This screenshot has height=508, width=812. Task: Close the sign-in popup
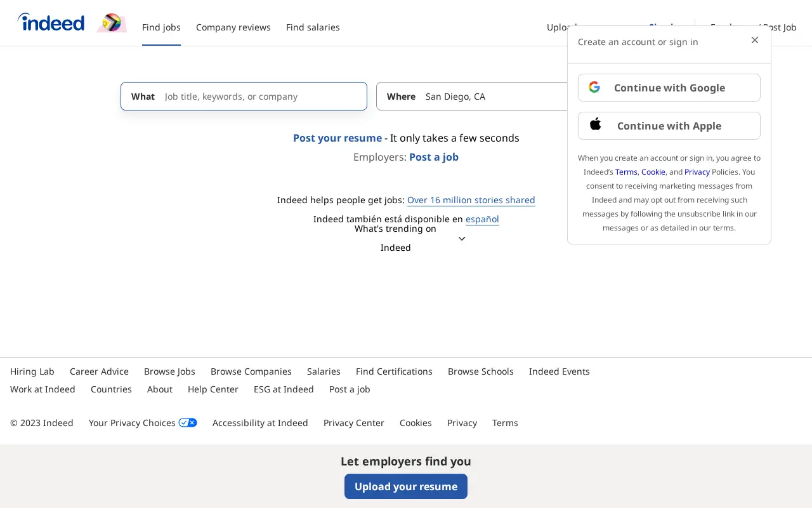pos(755,40)
